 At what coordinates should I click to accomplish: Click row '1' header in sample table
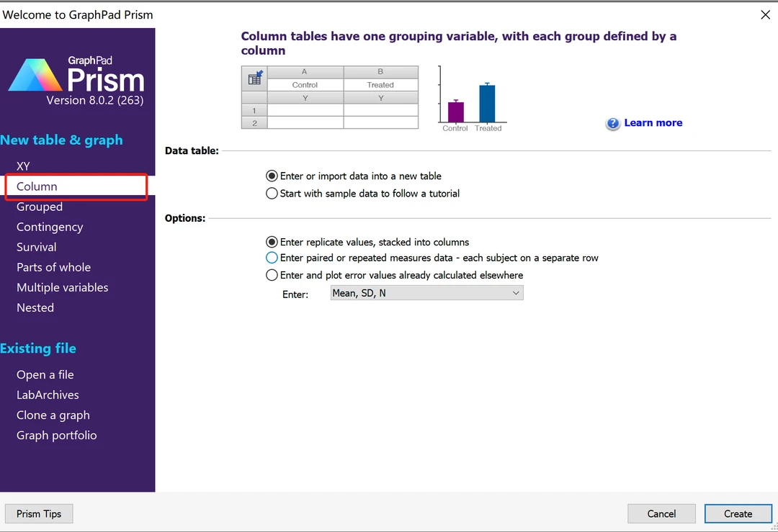coord(254,111)
